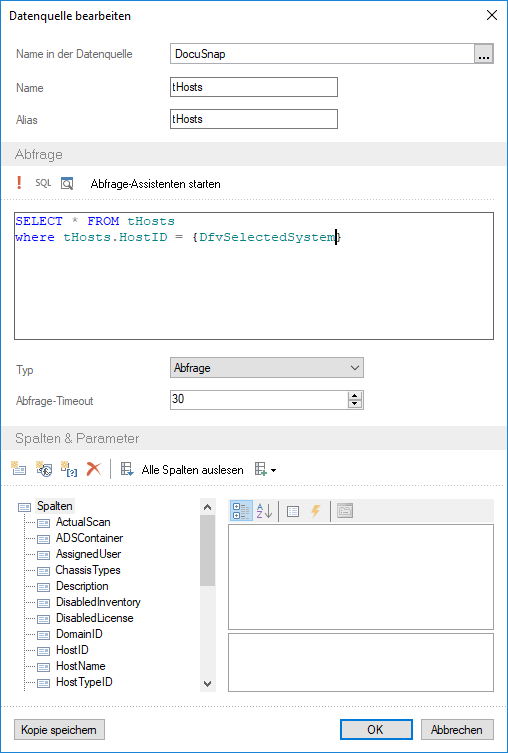
Task: Click the property description box below grid
Action: tap(361, 662)
